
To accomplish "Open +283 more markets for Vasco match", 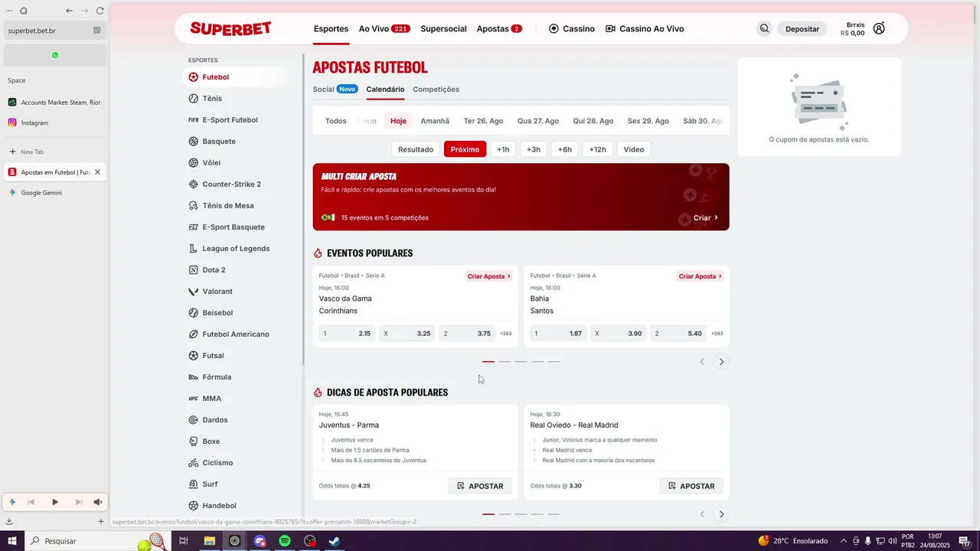I will [506, 334].
